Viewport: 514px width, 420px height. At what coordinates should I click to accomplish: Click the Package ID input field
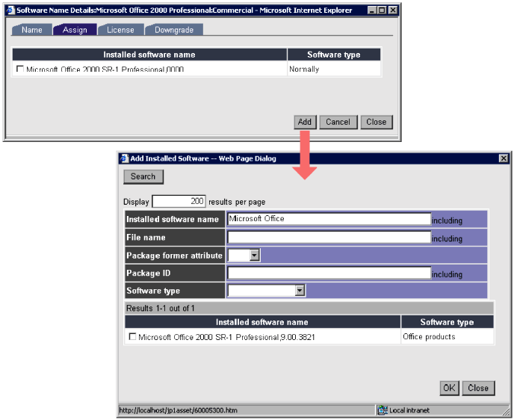point(329,273)
